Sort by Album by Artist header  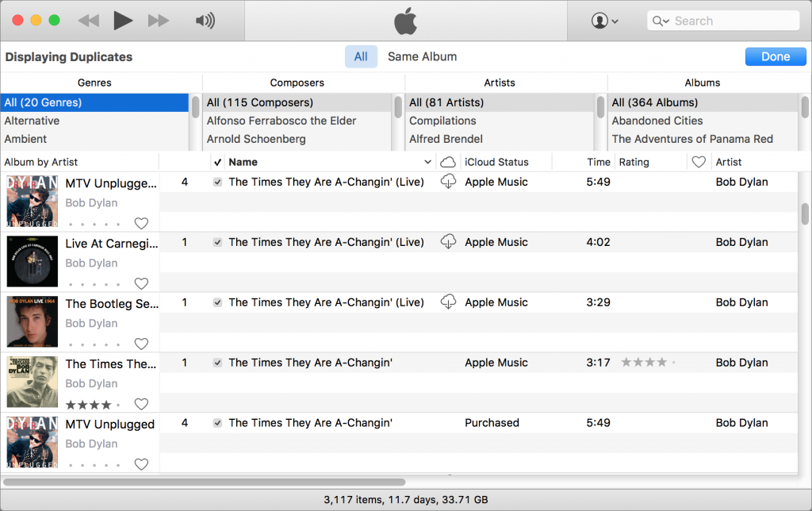click(x=41, y=162)
